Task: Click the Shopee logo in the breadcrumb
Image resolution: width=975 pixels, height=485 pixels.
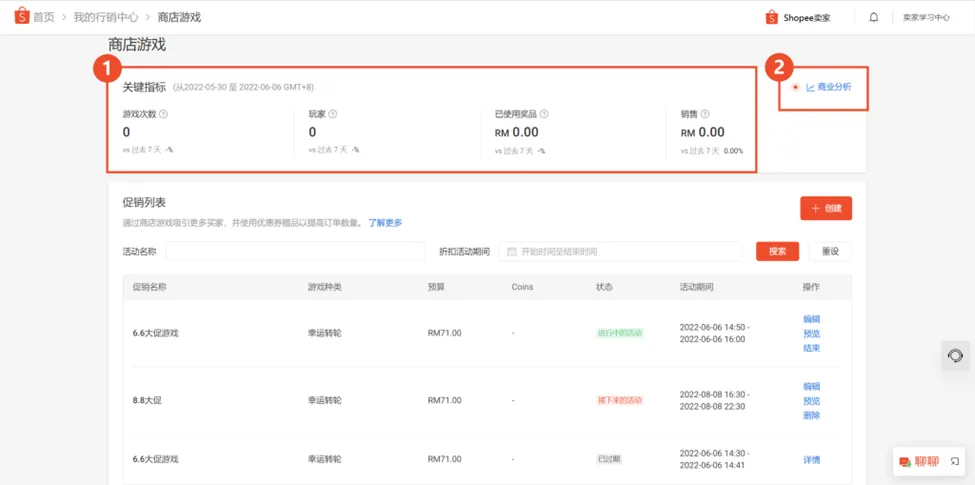Action: click(22, 16)
